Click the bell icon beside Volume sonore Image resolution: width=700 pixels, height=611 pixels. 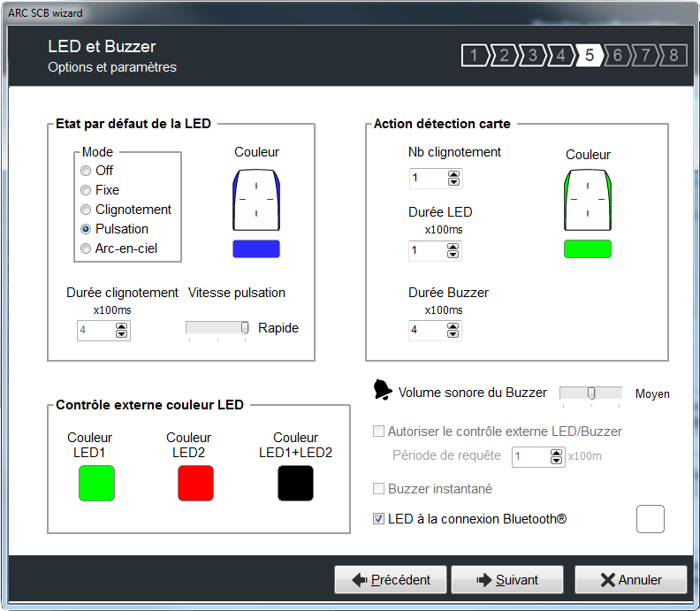point(383,390)
